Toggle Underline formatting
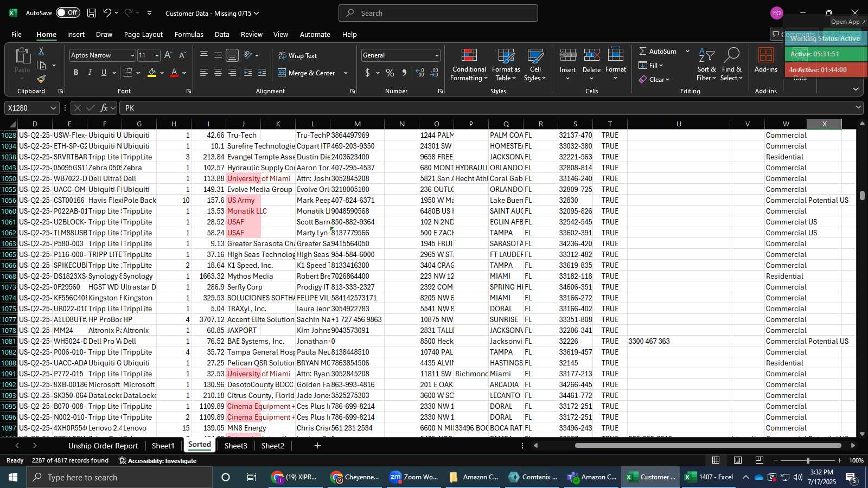The image size is (868, 488). pyautogui.click(x=104, y=73)
